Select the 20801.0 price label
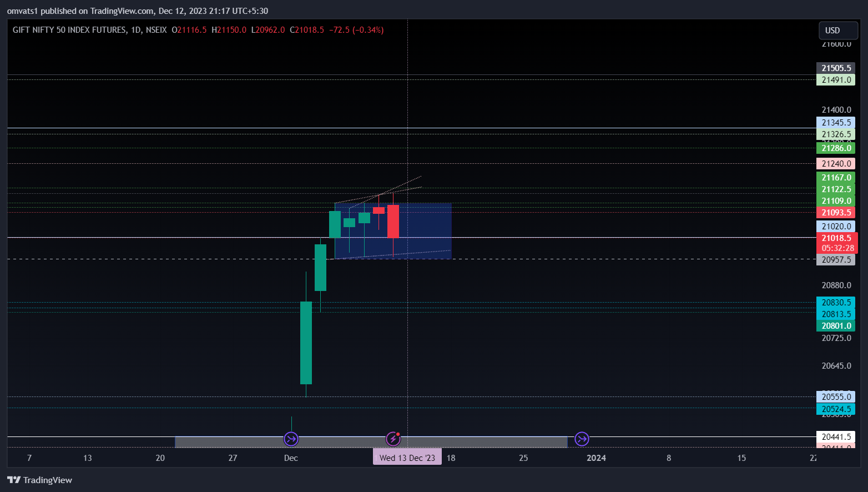This screenshot has width=868, height=492. pos(836,326)
